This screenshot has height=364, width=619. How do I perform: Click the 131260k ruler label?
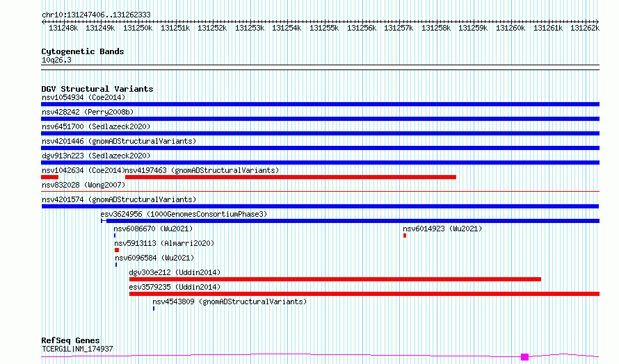coord(511,28)
